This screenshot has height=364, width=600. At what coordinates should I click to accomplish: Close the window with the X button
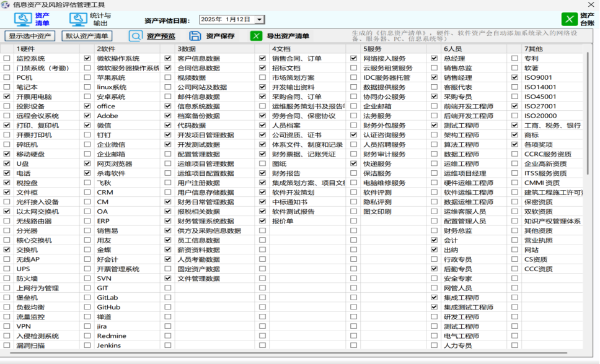tap(590, 4)
